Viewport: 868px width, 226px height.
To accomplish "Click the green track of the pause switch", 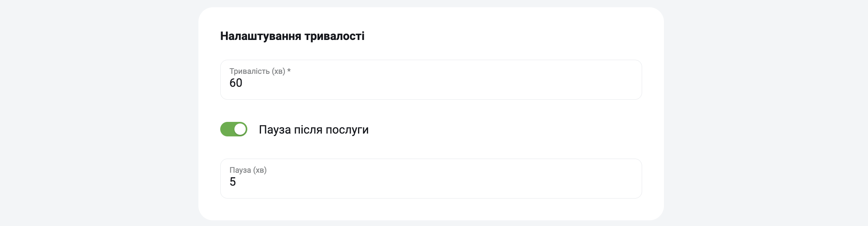I will pos(227,129).
